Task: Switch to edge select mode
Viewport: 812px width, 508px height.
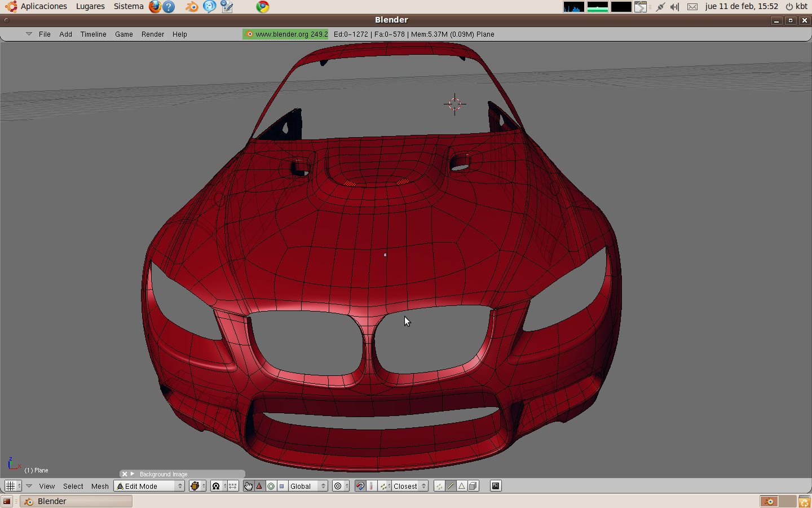Action: [x=451, y=486]
